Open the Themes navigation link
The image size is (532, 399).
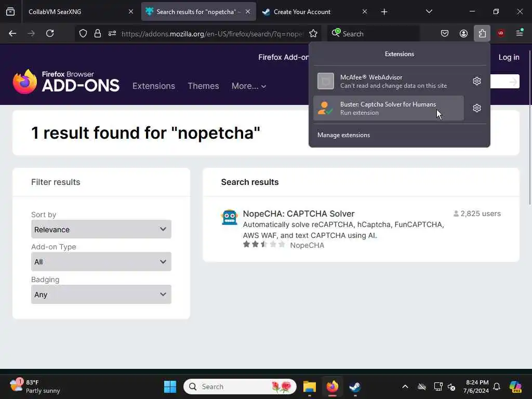(x=203, y=86)
